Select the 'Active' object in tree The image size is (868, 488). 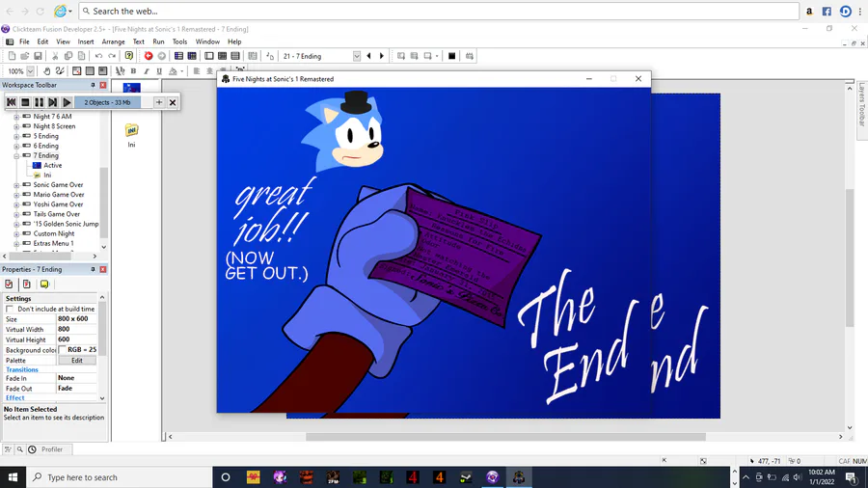(x=53, y=166)
